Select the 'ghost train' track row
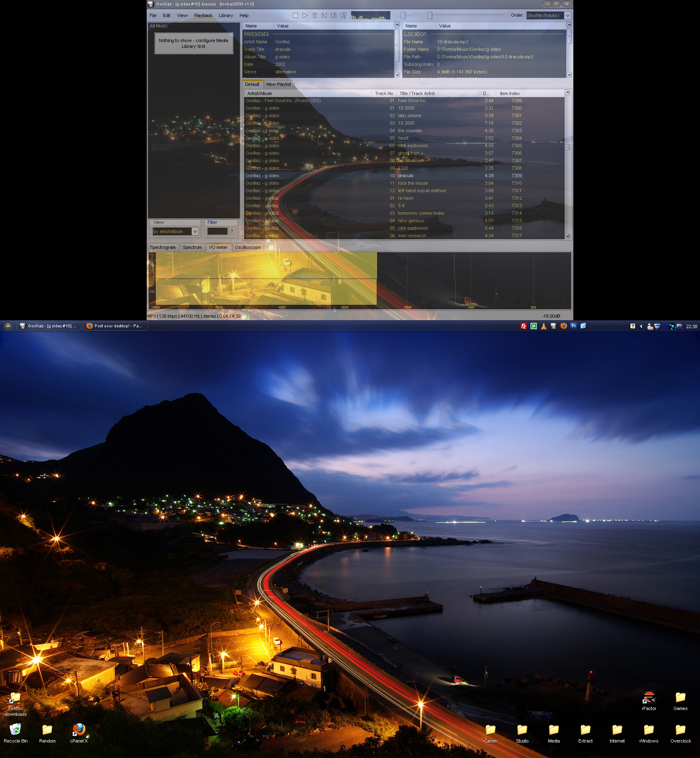Viewport: 700px width, 758px height. 404,153
